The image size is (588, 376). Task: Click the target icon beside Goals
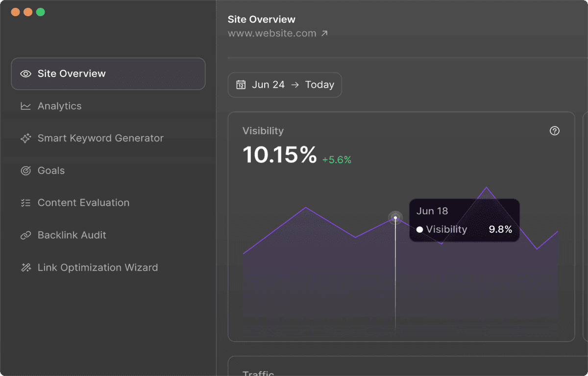tap(25, 171)
